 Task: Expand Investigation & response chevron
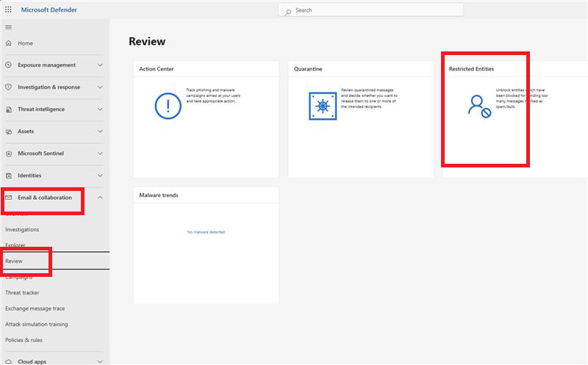[100, 87]
